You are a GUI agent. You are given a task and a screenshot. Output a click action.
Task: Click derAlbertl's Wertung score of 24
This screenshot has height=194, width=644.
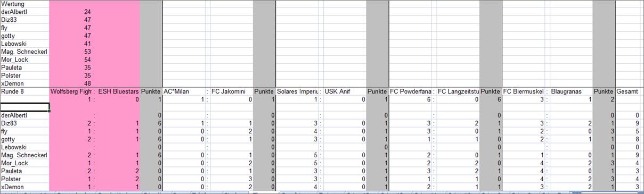71,12
